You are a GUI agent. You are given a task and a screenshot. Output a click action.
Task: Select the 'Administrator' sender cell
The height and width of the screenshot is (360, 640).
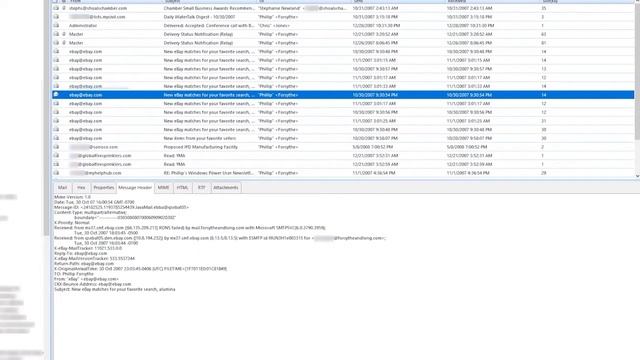[83, 25]
